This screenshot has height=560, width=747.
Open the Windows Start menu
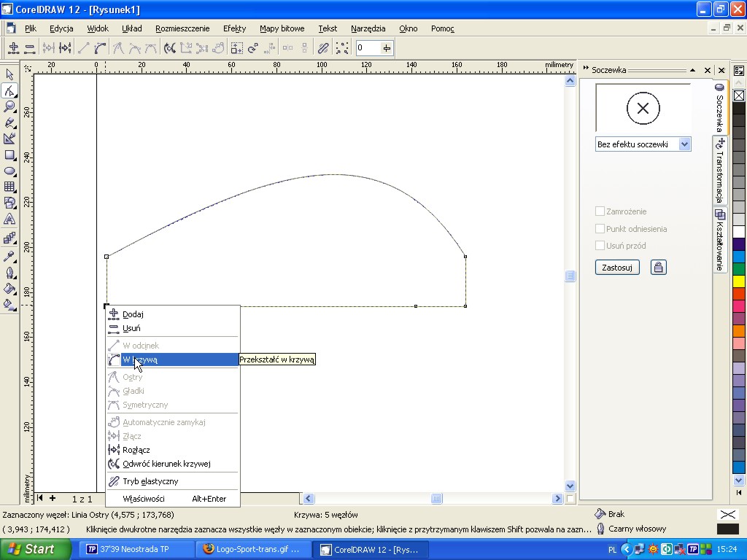35,549
